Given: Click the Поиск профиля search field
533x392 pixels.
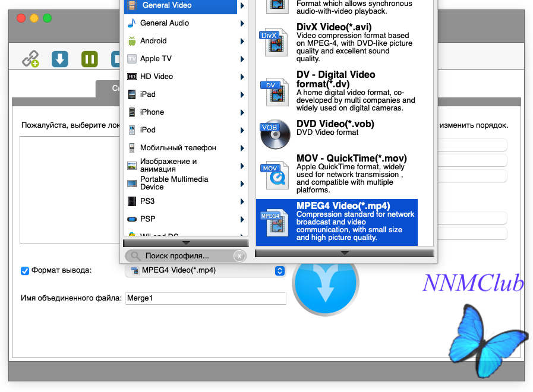Looking at the screenshot, I should [x=185, y=256].
